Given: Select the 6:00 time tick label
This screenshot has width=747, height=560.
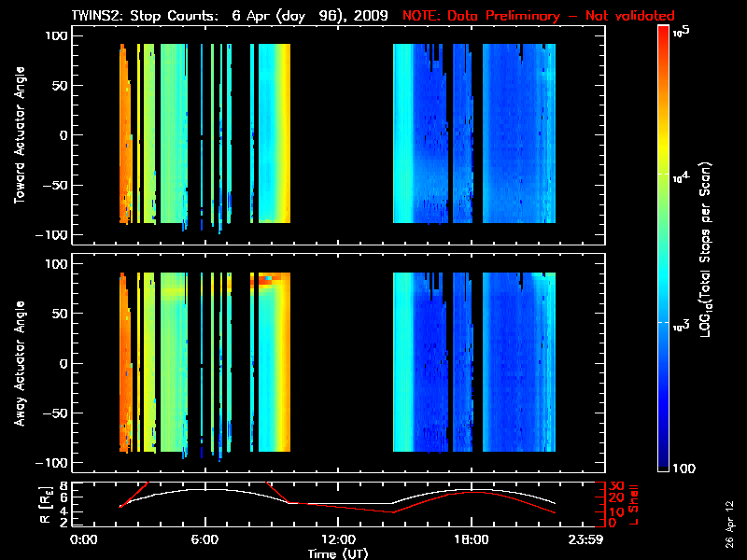Looking at the screenshot, I should click(204, 539).
